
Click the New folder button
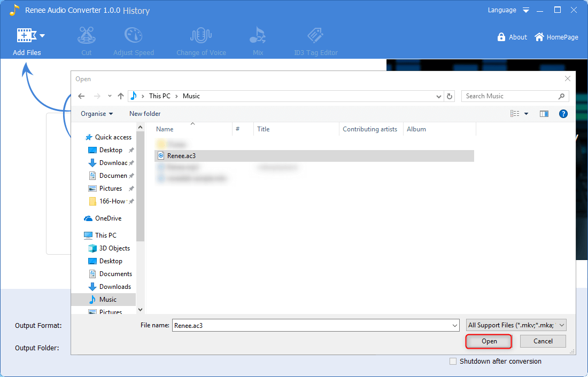(145, 114)
